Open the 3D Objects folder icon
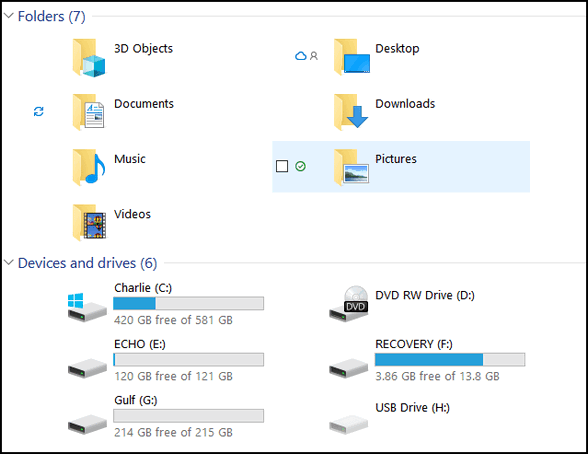 [x=89, y=58]
